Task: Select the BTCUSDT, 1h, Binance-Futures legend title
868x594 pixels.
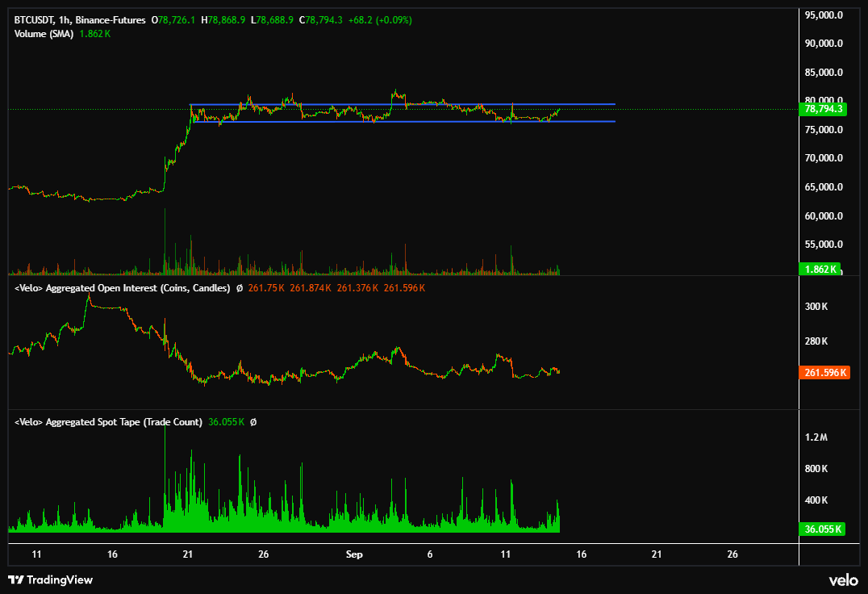Action: [x=80, y=20]
